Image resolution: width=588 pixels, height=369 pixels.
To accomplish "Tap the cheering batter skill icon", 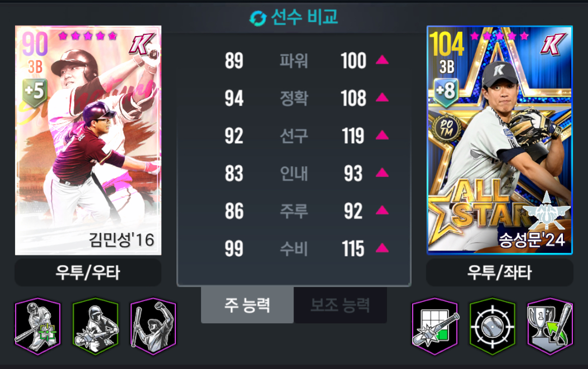I will (x=153, y=326).
